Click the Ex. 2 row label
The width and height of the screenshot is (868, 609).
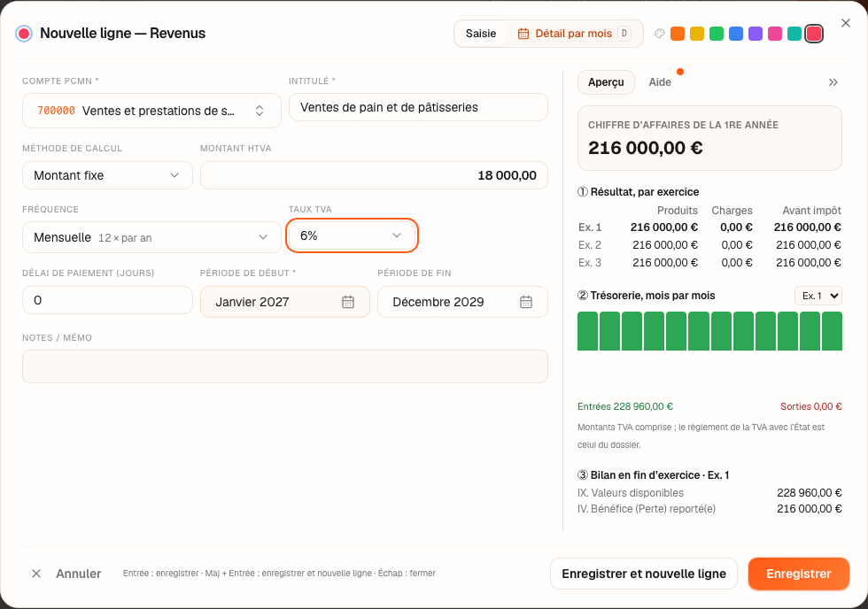[x=590, y=245]
